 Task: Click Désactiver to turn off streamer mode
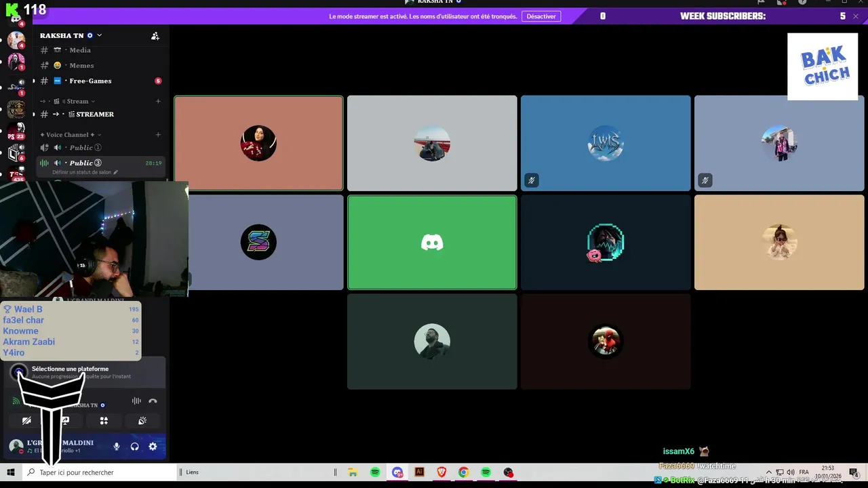(x=541, y=16)
